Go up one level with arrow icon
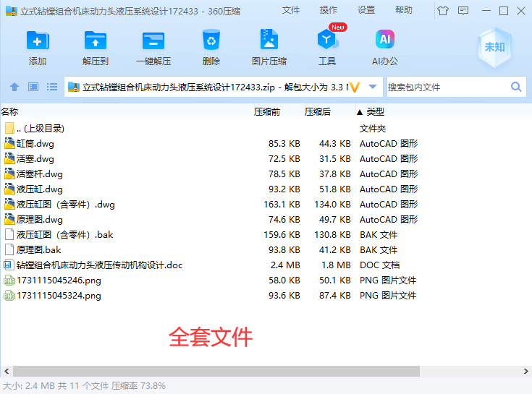 coord(14,87)
